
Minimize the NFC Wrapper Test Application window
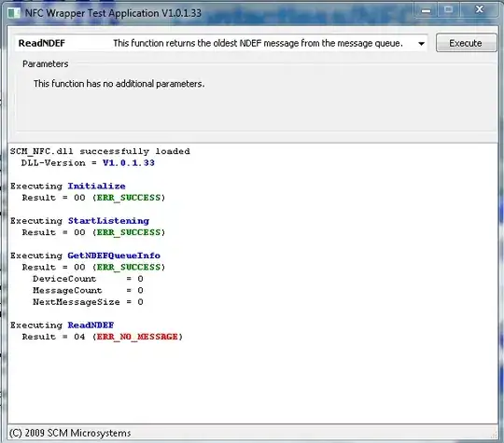tap(426, 10)
